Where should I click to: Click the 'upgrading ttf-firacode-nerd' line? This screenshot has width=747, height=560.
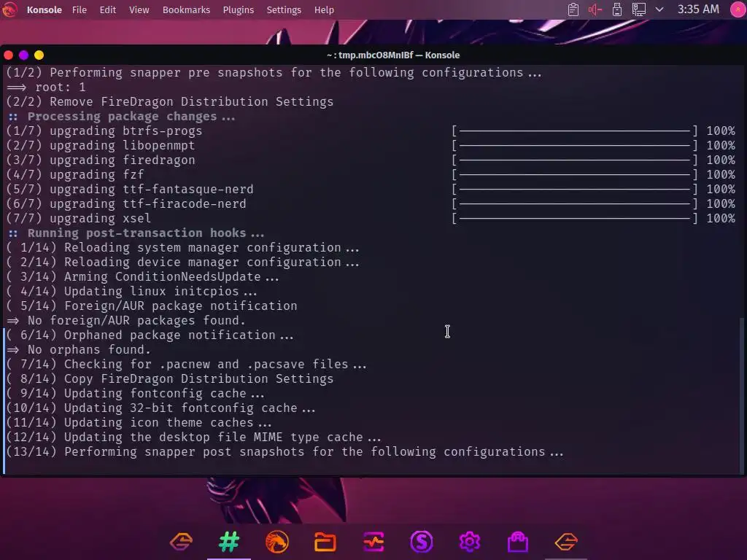click(x=126, y=204)
